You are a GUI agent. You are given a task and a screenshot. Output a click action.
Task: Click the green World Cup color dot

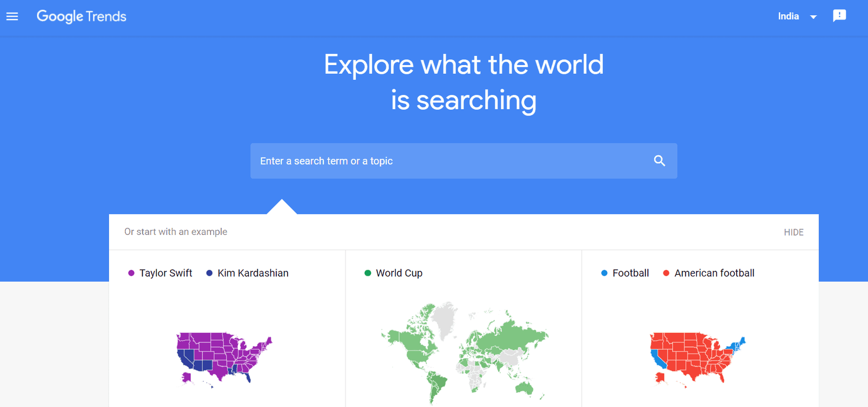point(367,273)
